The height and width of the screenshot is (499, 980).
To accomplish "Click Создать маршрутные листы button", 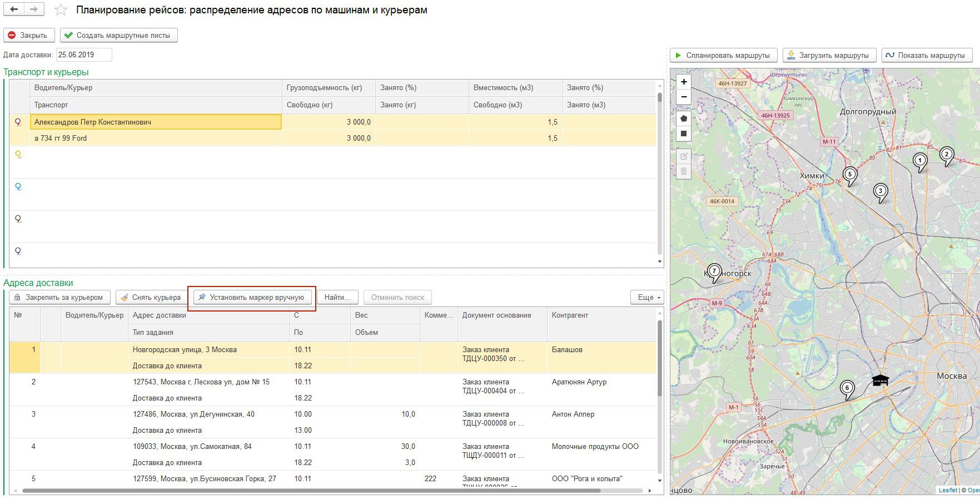I will [x=119, y=35].
